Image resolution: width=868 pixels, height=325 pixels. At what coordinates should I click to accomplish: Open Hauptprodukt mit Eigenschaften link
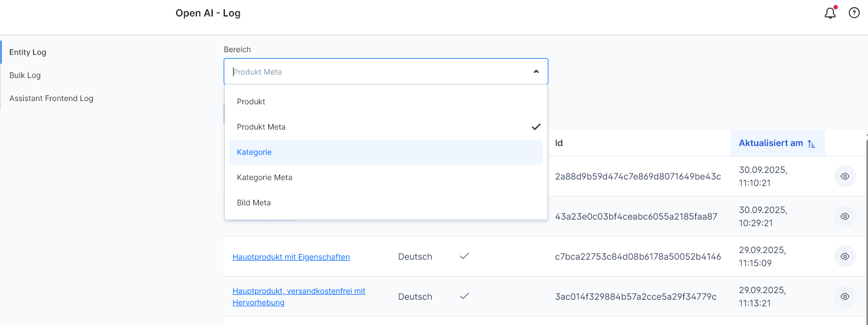pos(291,257)
